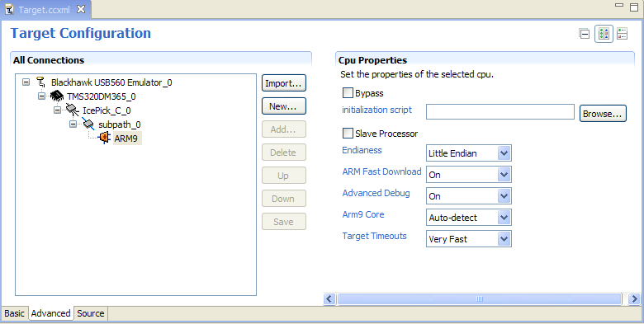Viewport: 644px width, 324px height.
Task: Click the Target.ccxml file icon
Action: (9, 9)
